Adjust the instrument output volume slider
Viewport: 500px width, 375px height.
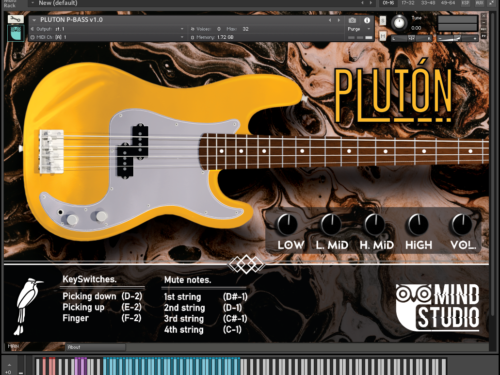[x=457, y=38]
